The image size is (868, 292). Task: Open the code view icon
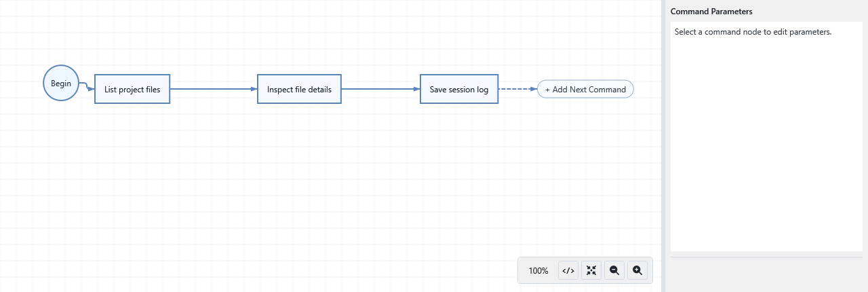pyautogui.click(x=568, y=270)
